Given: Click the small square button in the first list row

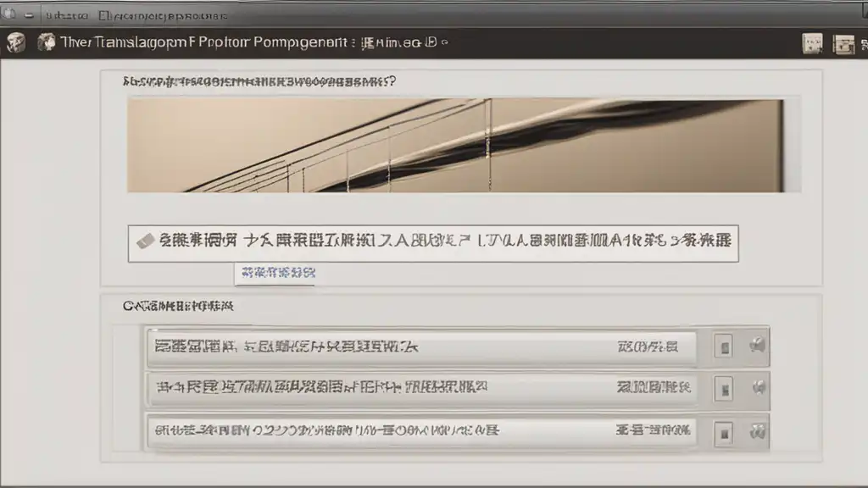Looking at the screenshot, I should click(724, 347).
